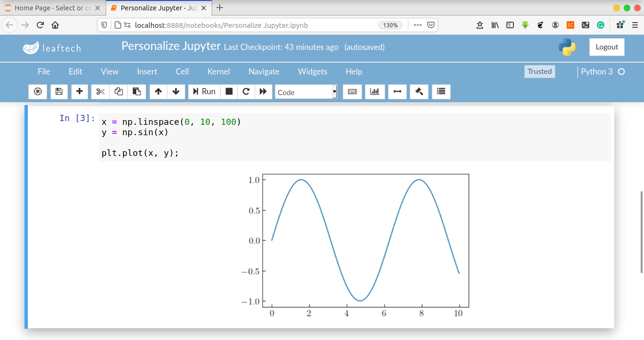
Task: Open the Firefox hamburger application menu
Action: pos(634,25)
